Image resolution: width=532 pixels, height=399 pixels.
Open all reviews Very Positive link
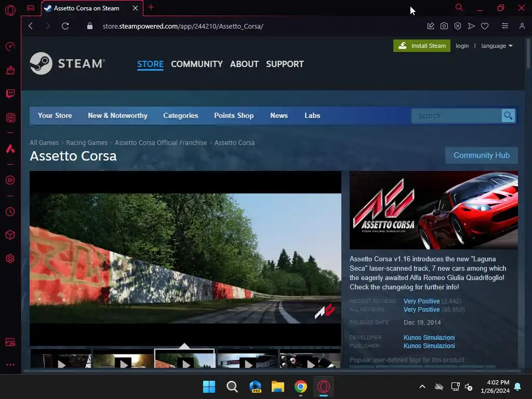click(421, 310)
